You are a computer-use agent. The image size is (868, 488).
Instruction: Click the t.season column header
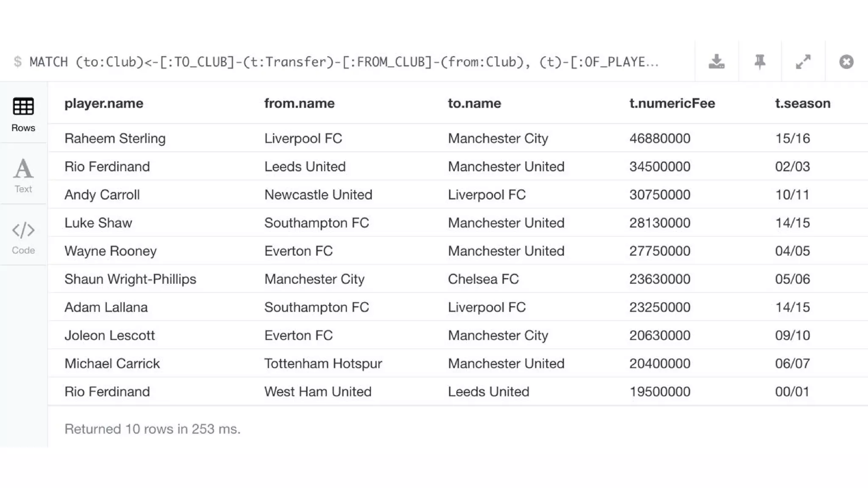pyautogui.click(x=803, y=103)
